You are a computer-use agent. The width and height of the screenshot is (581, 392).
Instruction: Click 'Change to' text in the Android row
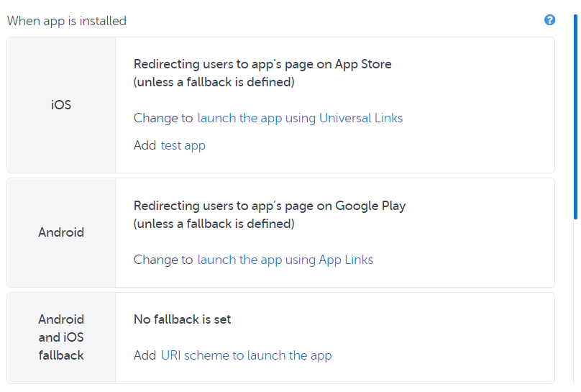pos(163,260)
